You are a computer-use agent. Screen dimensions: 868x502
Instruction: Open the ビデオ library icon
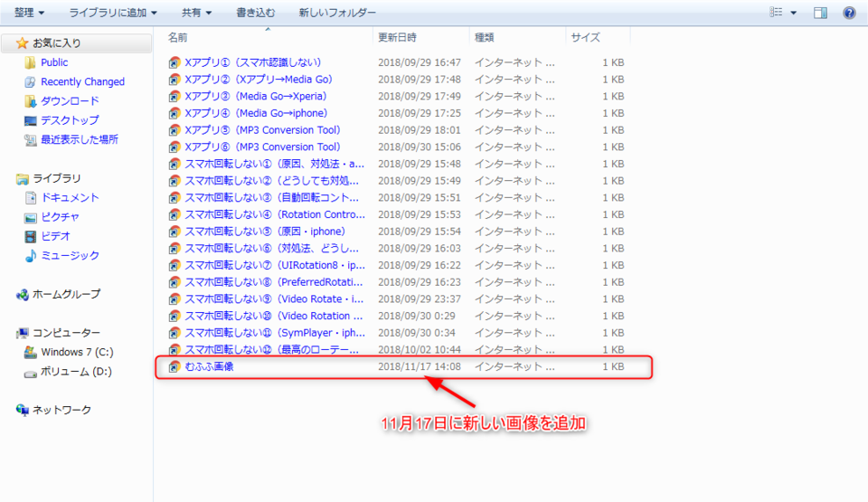pos(31,237)
